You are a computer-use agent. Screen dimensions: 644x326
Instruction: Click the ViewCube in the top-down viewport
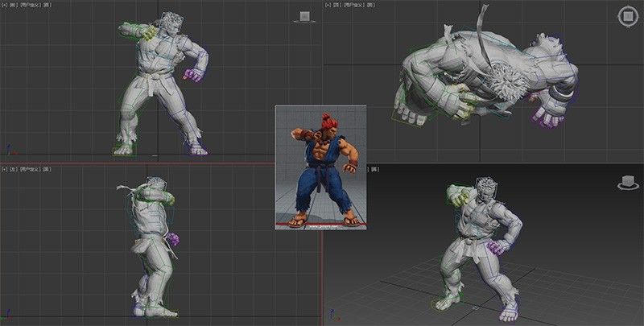(x=628, y=16)
